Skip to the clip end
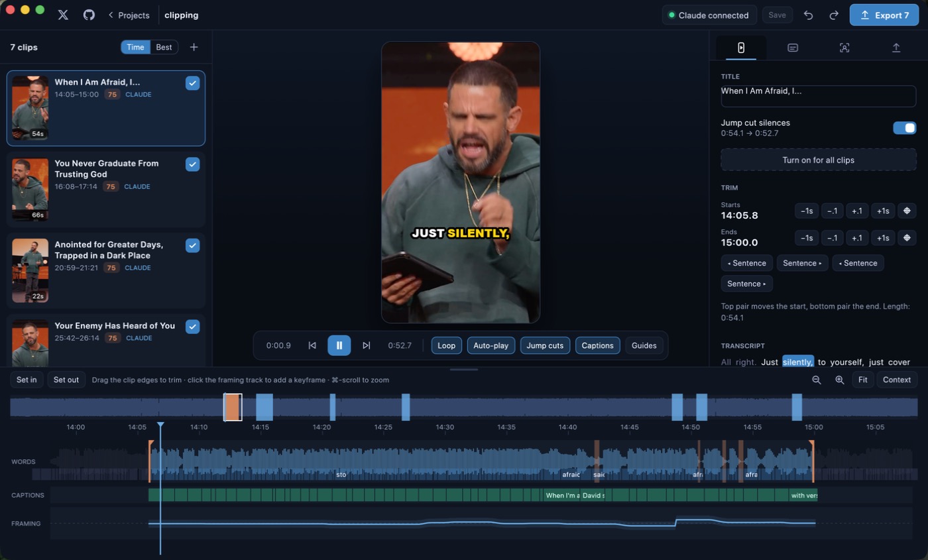 click(366, 345)
